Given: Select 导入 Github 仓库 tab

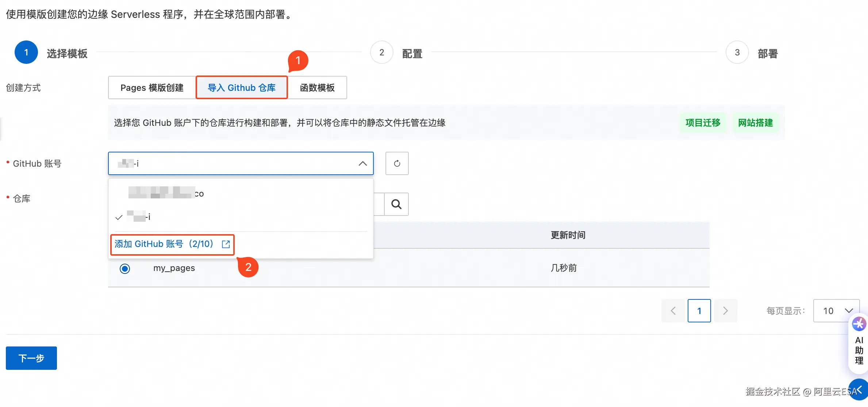Looking at the screenshot, I should [x=242, y=88].
